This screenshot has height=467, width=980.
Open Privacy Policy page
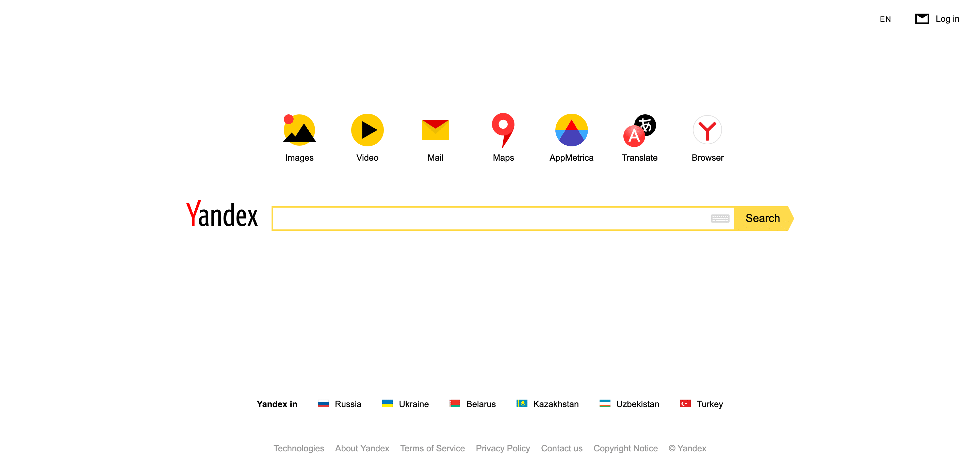click(503, 448)
